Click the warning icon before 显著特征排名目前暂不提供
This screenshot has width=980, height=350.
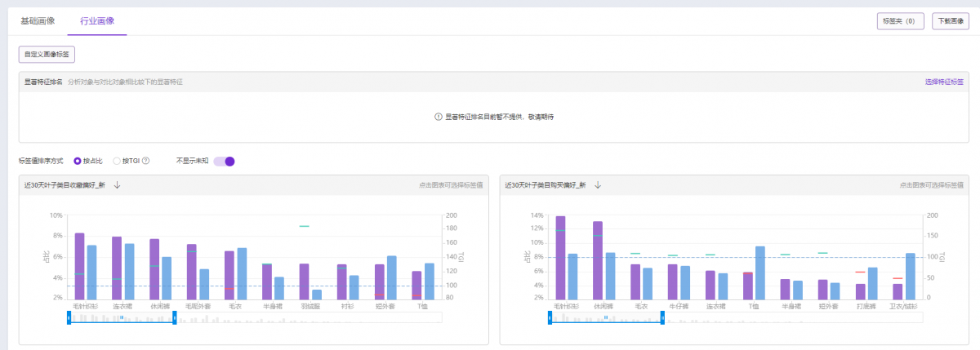pos(439,117)
